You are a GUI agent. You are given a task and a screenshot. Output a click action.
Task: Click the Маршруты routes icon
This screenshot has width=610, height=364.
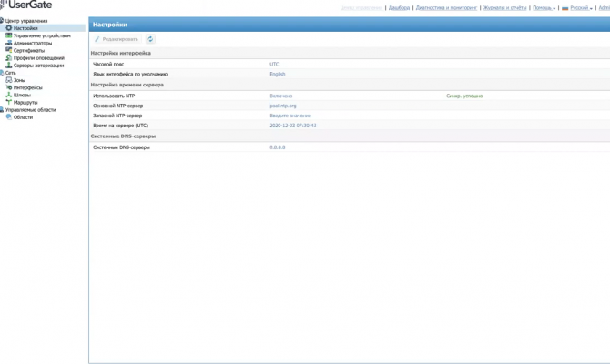[x=8, y=102]
